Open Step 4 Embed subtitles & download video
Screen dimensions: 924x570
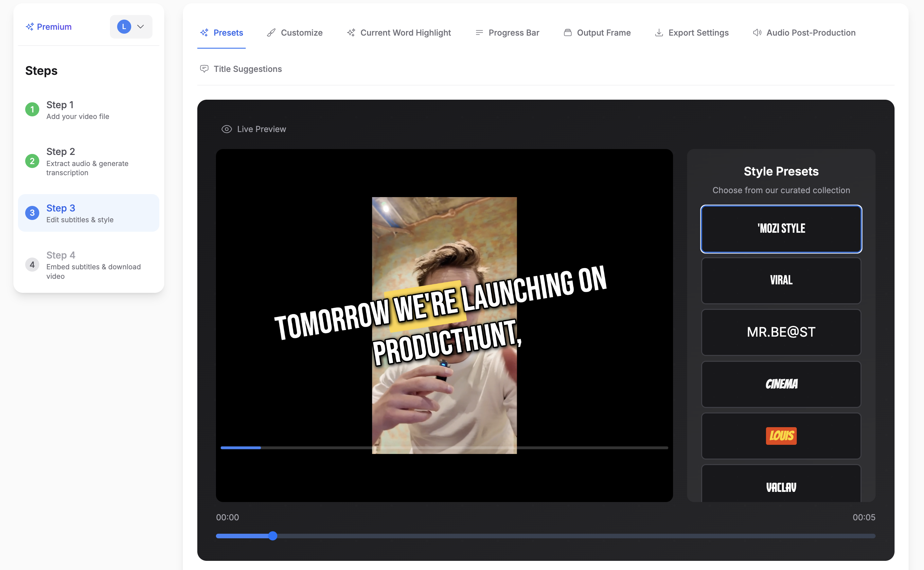pos(89,265)
